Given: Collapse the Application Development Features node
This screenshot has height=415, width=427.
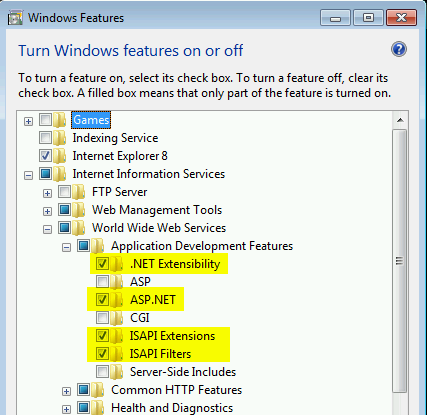Looking at the screenshot, I should 67,247.
